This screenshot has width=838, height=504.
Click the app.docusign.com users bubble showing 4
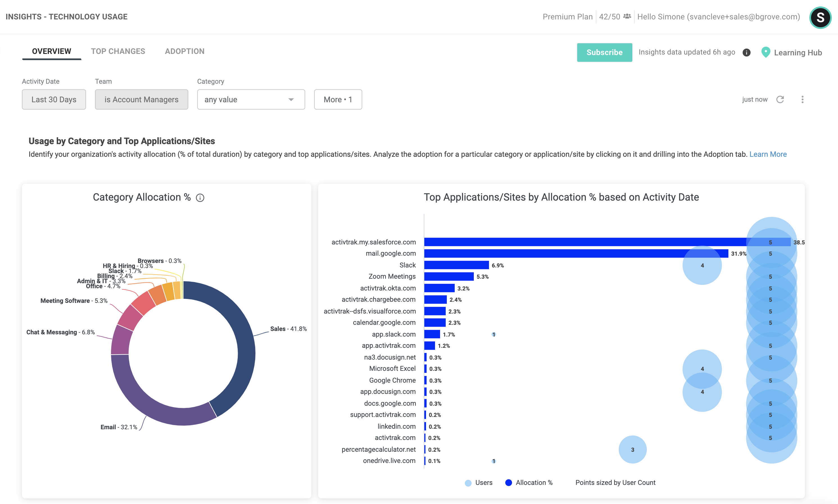(702, 392)
